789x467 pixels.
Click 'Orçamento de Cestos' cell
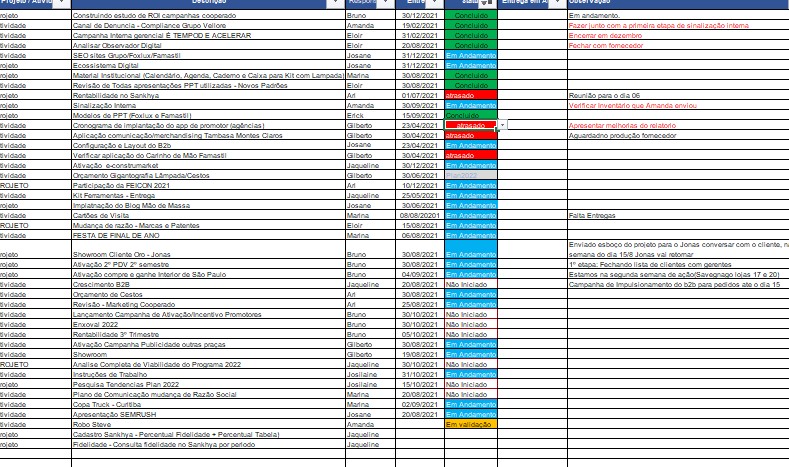tap(208, 294)
